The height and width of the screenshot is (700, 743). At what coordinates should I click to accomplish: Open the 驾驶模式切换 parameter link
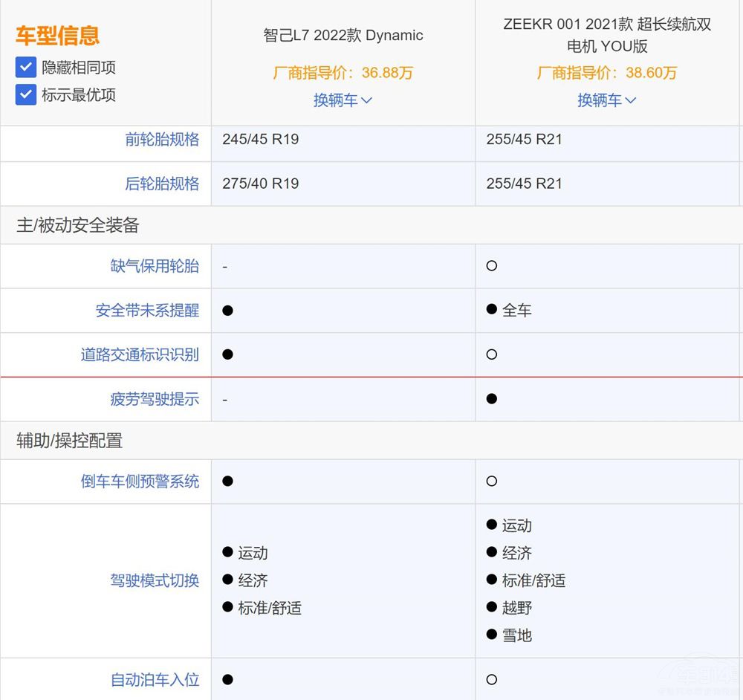point(155,580)
